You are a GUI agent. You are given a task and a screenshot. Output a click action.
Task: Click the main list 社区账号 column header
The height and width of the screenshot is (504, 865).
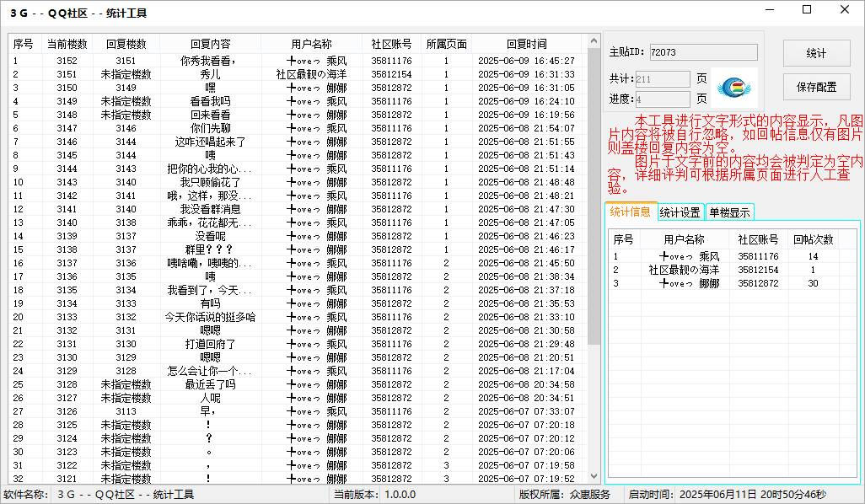[x=391, y=44]
